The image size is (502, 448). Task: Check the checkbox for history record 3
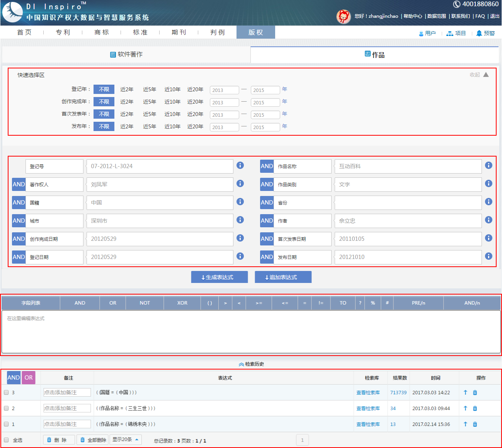click(x=6, y=392)
